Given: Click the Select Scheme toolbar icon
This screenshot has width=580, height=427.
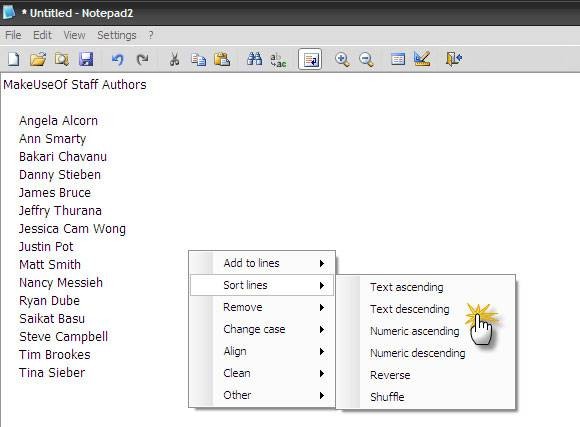Looking at the screenshot, I should [398, 59].
